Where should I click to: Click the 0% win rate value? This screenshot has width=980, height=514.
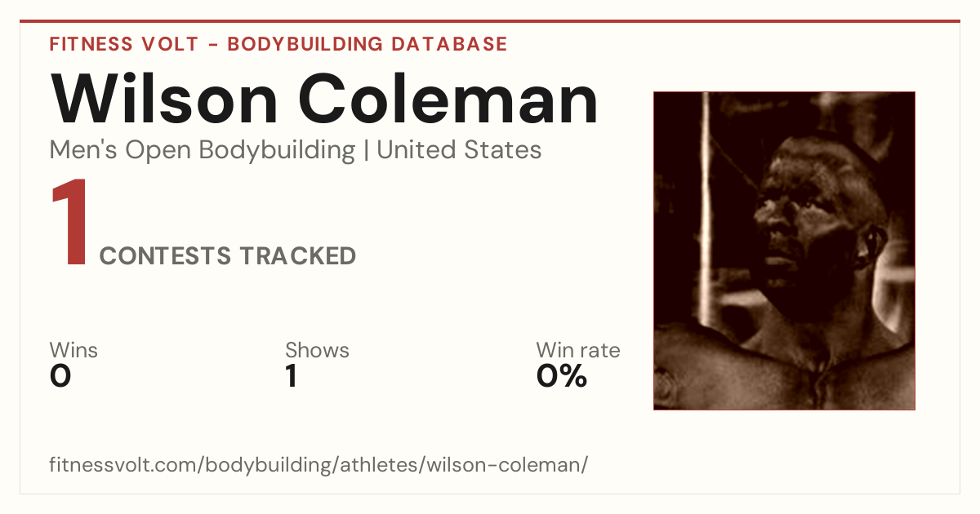(562, 376)
